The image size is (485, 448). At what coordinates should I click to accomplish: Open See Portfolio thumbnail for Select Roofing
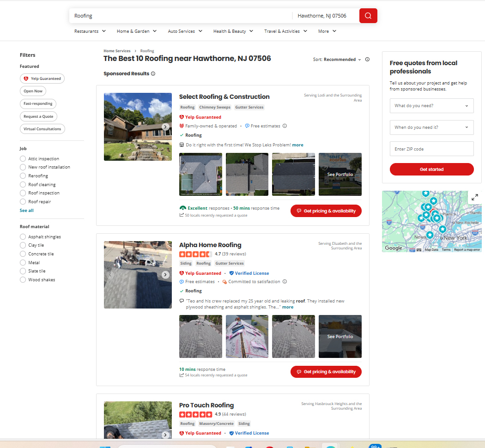pyautogui.click(x=340, y=175)
